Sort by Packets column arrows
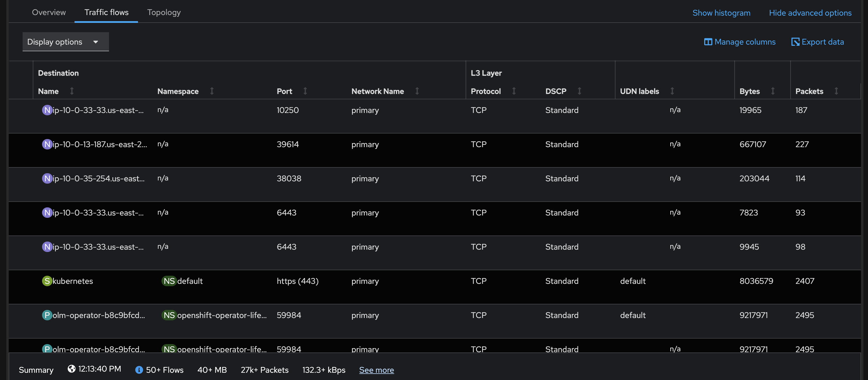868x380 pixels. (x=836, y=91)
